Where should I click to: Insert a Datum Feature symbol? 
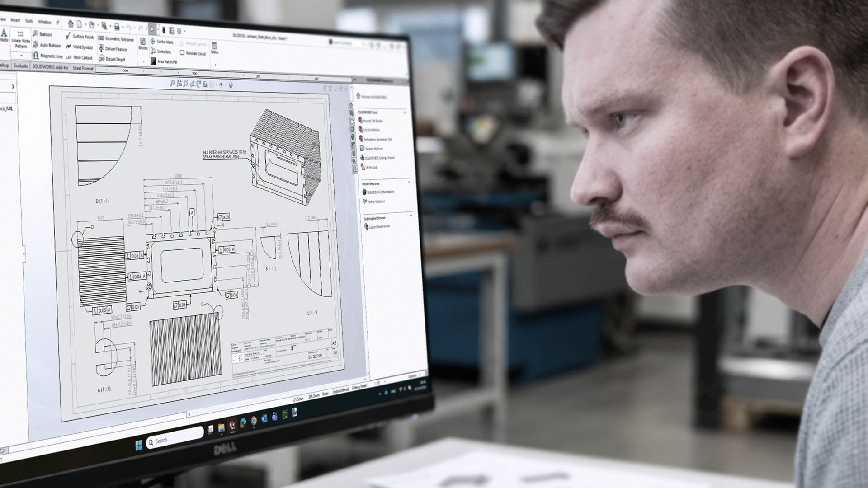point(116,49)
